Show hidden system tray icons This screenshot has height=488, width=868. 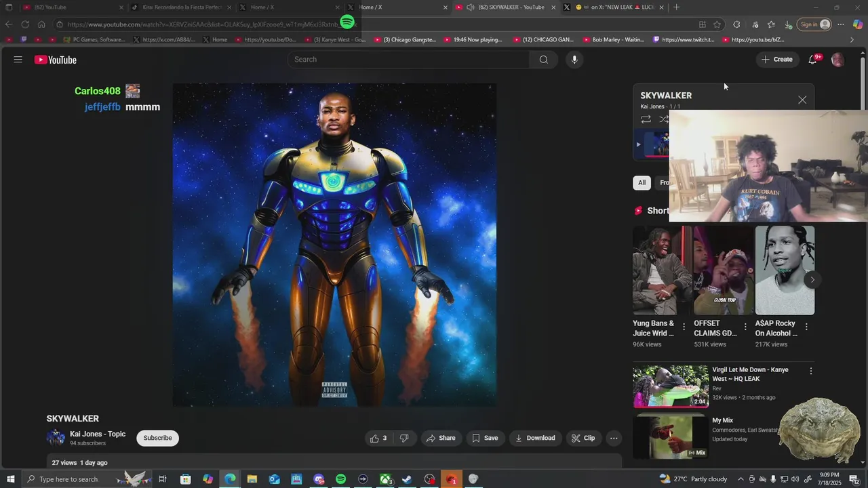point(741,479)
